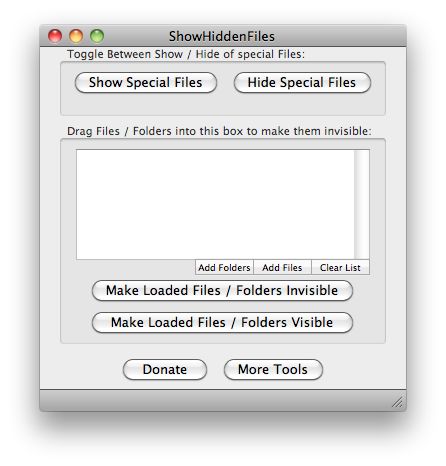Click the gray status bar strip below Donate
The height and width of the screenshot is (466, 446).
pos(223,400)
